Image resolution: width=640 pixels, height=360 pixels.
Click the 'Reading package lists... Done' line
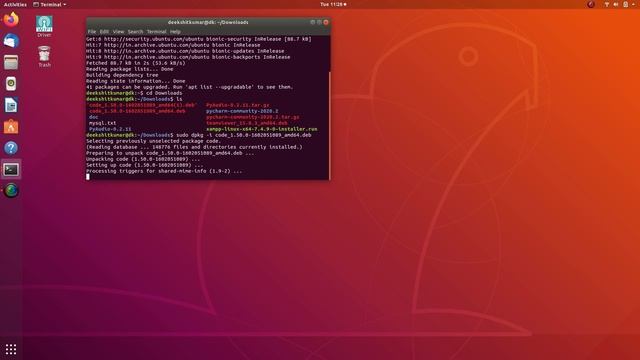pos(129,69)
